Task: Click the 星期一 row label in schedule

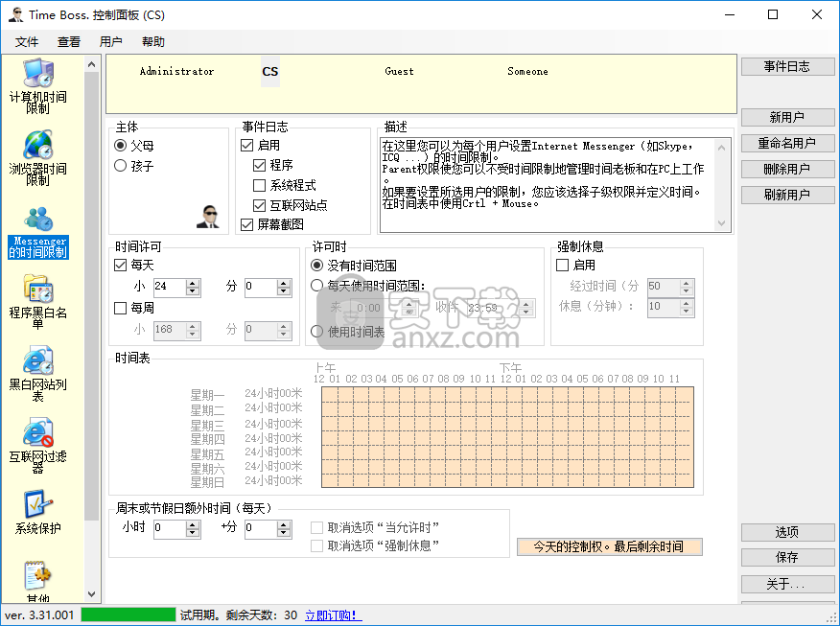Action: (207, 395)
